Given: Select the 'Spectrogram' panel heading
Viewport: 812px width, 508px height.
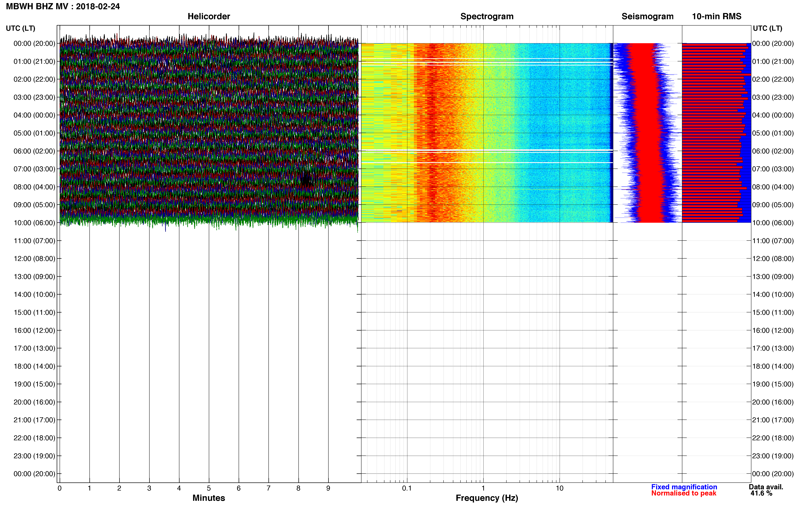Looking at the screenshot, I should 487,16.
